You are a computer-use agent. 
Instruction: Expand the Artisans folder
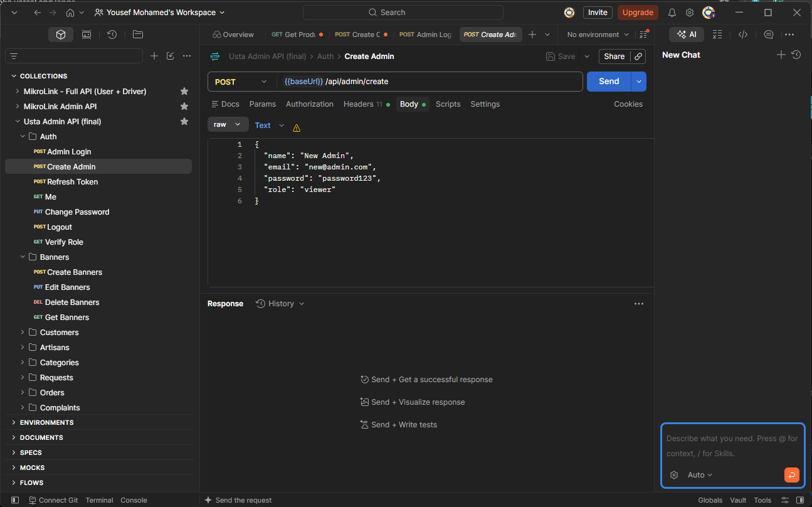[x=23, y=347]
